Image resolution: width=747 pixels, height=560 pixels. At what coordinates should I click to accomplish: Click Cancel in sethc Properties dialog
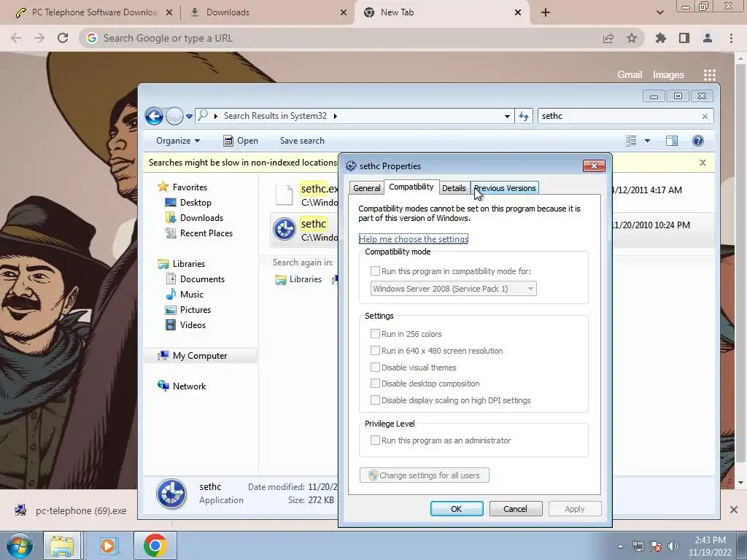point(516,508)
